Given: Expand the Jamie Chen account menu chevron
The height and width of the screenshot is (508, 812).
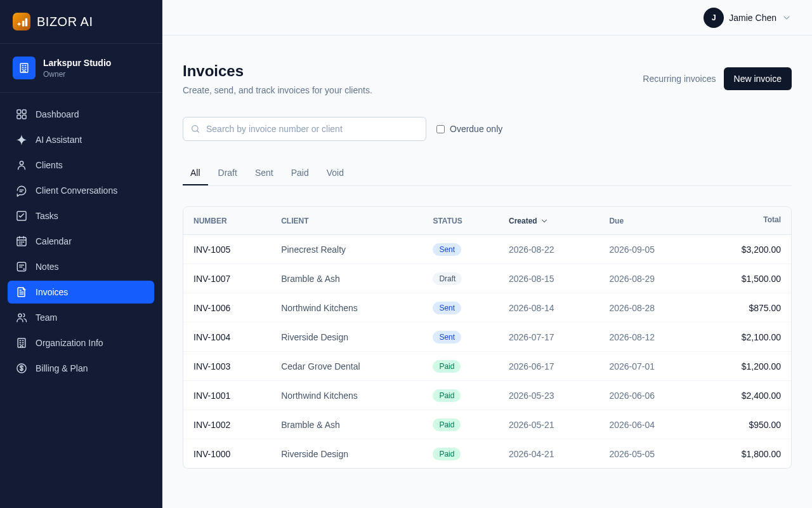Looking at the screenshot, I should click(x=787, y=18).
